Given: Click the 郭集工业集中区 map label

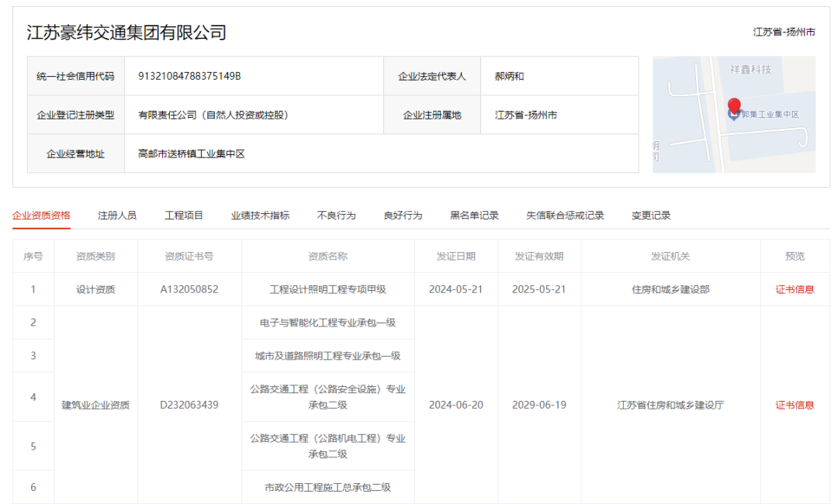Looking at the screenshot, I should (770, 114).
